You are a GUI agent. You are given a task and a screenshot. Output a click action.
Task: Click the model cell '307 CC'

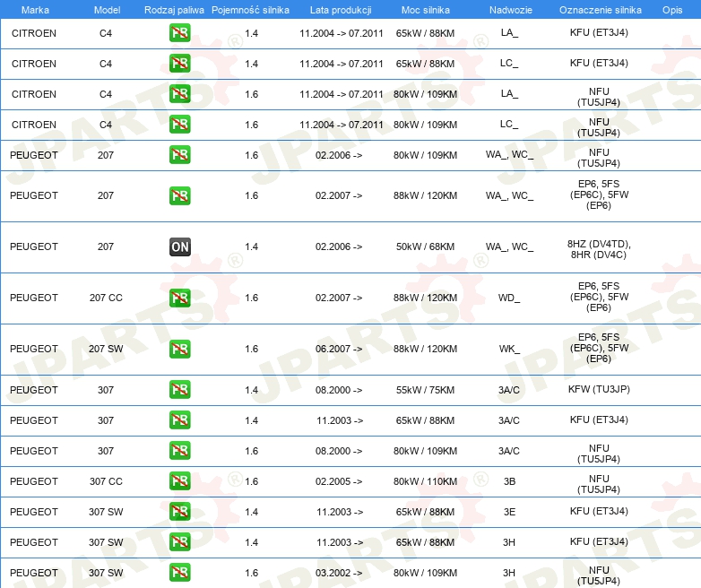point(106,481)
